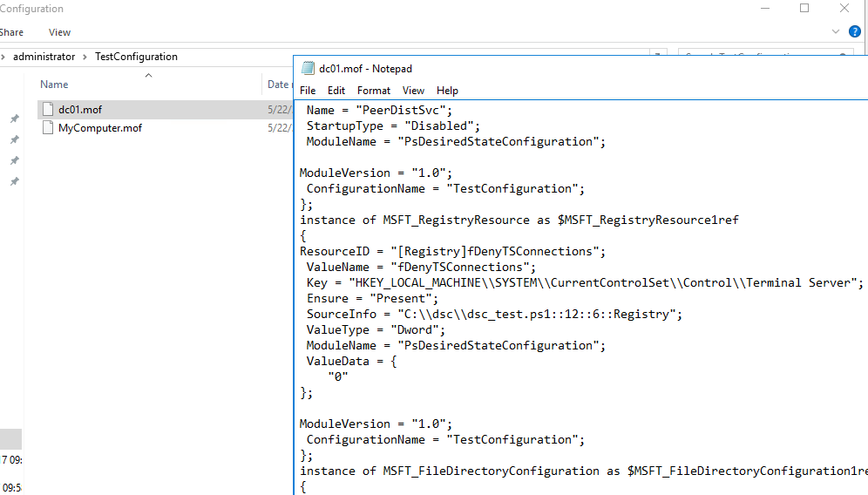868x495 pixels.
Task: Click the dc01.mof file icon
Action: coord(48,109)
